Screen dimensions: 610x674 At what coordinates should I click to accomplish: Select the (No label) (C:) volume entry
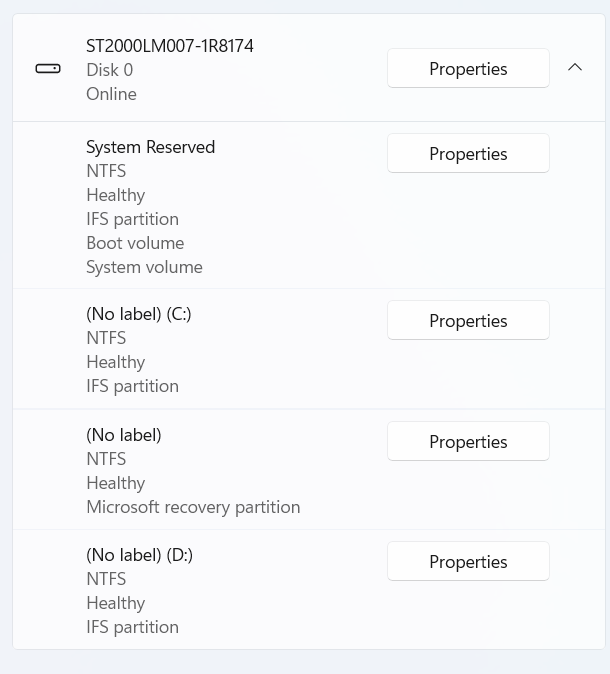138,314
